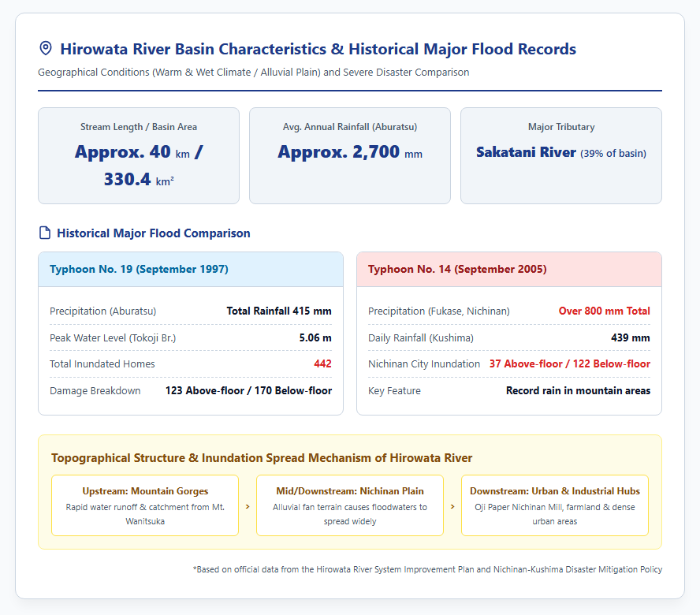This screenshot has width=700, height=615.
Task: Click the location pin icon beside the title
Action: tap(46, 48)
